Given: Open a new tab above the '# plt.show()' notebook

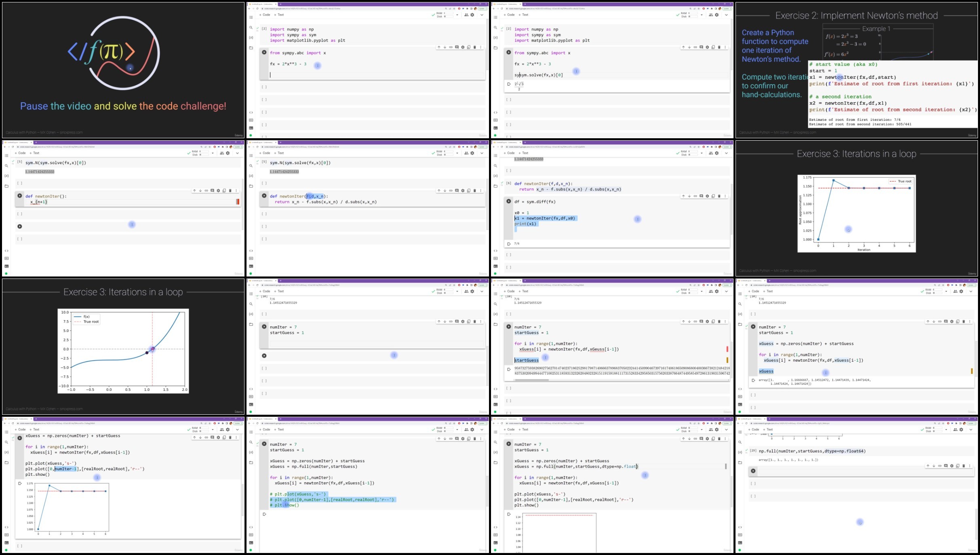Looking at the screenshot, I should point(280,419).
